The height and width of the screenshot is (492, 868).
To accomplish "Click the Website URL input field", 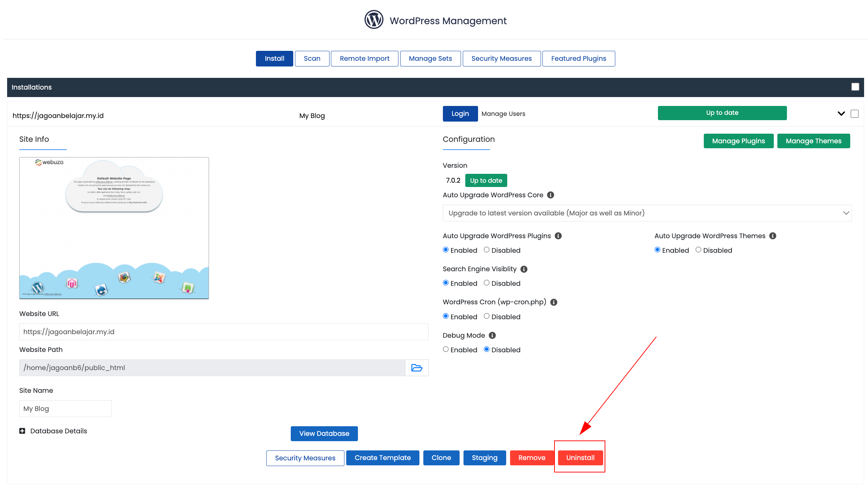I will click(224, 332).
